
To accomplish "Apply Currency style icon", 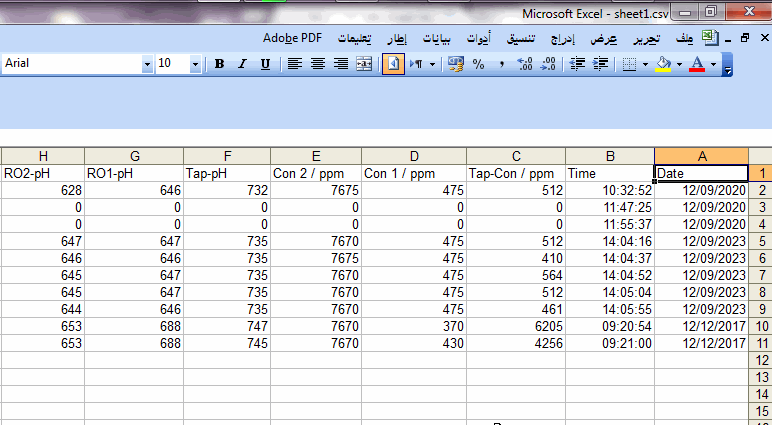I will pyautogui.click(x=455, y=64).
